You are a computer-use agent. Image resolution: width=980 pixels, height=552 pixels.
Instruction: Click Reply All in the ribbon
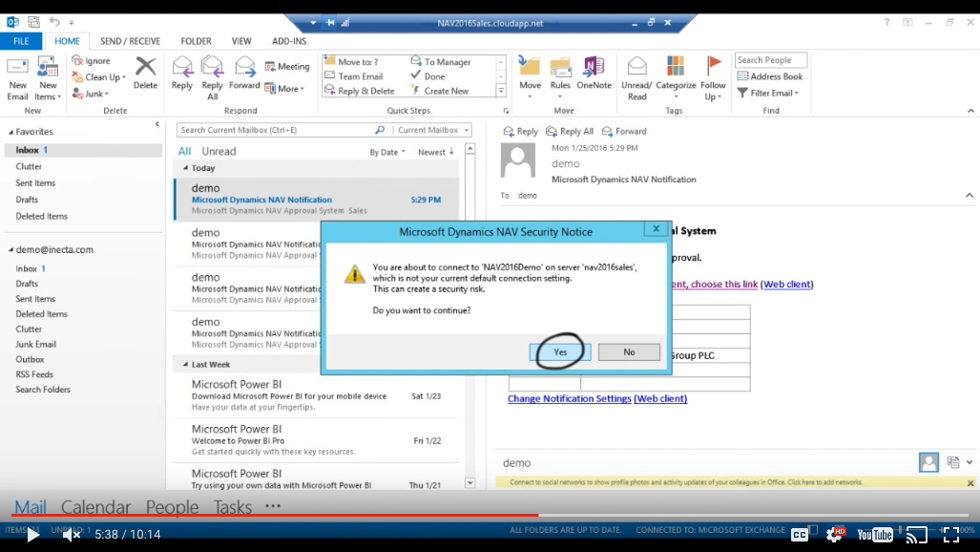213,78
